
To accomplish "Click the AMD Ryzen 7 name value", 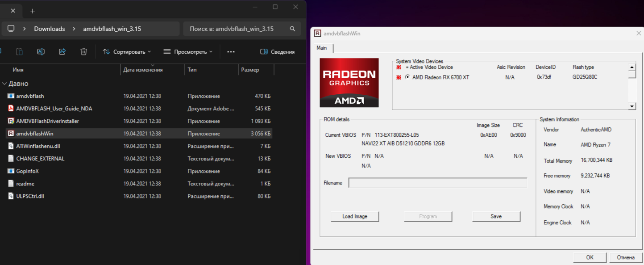I will tap(595, 145).
